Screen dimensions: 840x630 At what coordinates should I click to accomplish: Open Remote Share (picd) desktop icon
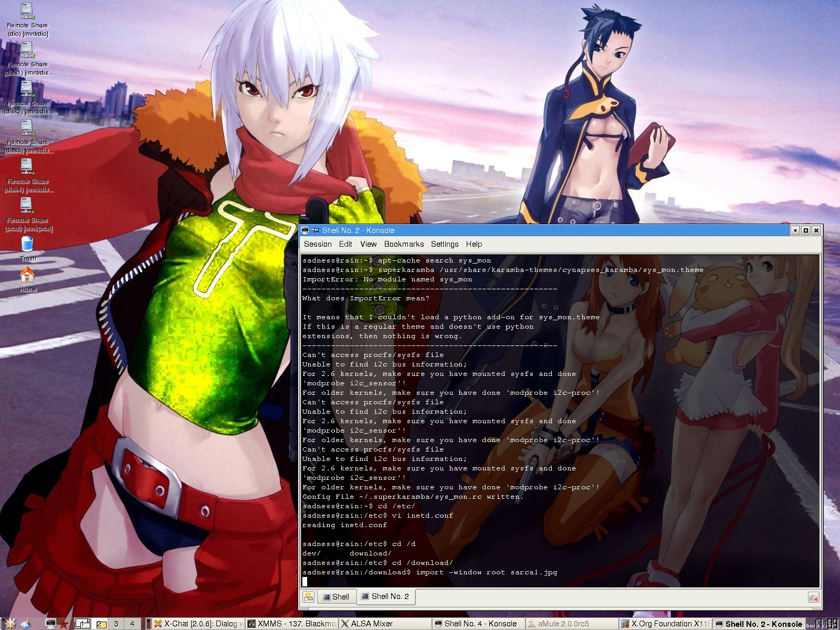tap(27, 214)
